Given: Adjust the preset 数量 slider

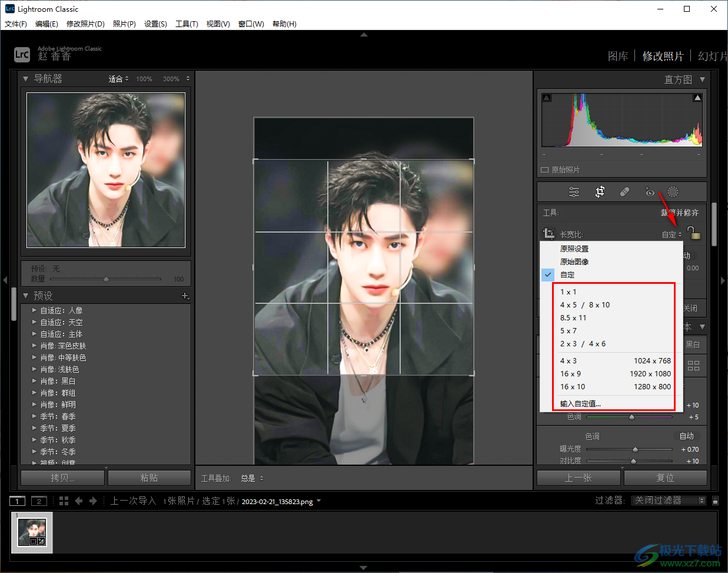Looking at the screenshot, I should [x=106, y=279].
